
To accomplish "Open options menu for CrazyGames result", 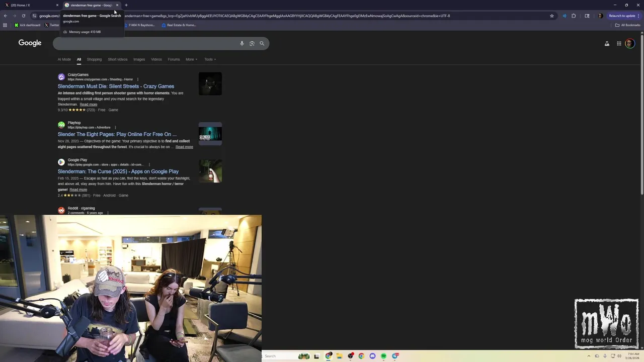I will coord(137,79).
